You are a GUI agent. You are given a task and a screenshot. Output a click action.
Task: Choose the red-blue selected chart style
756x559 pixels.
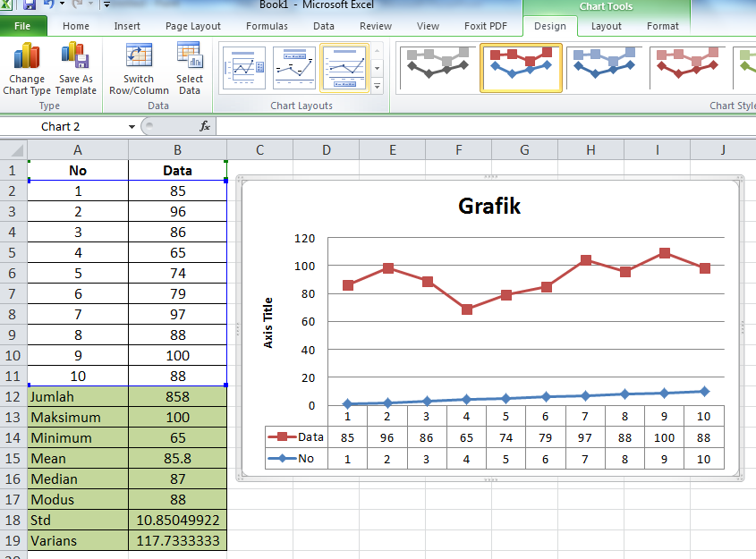pos(521,67)
